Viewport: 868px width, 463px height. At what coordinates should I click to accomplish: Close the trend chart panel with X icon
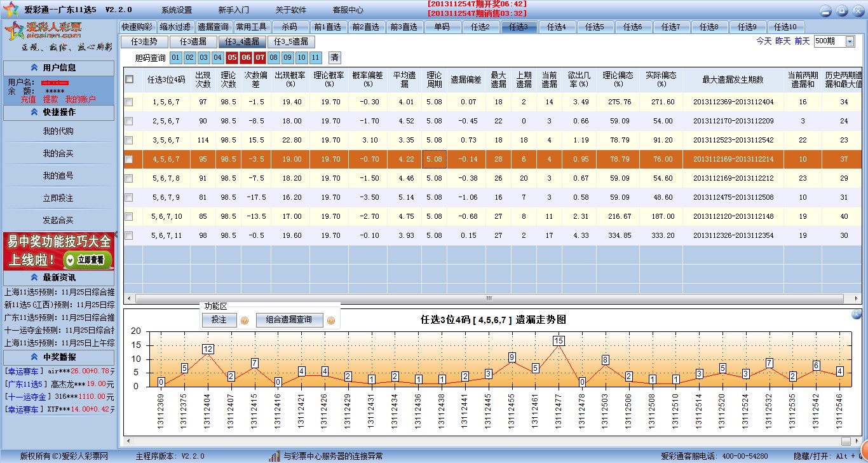(856, 314)
